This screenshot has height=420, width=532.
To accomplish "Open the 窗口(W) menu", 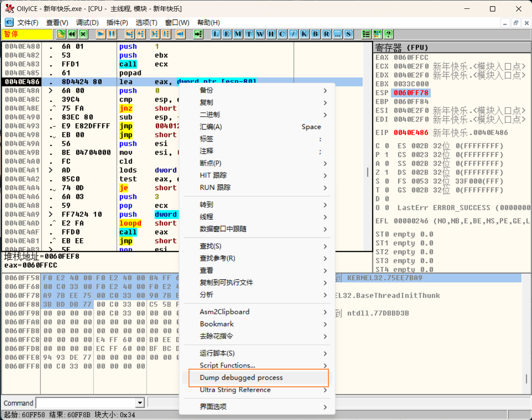I will coord(177,23).
